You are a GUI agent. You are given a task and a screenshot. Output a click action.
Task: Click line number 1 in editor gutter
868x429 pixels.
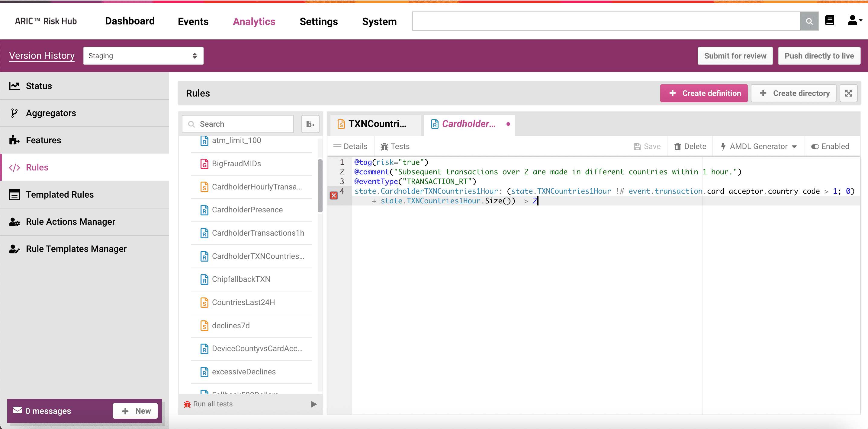click(x=342, y=162)
